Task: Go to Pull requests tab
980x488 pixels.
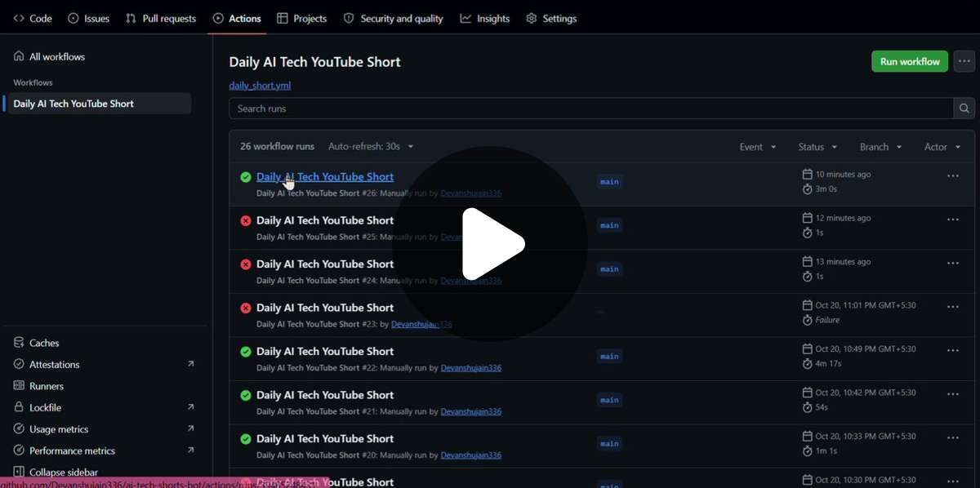Action: point(161,18)
